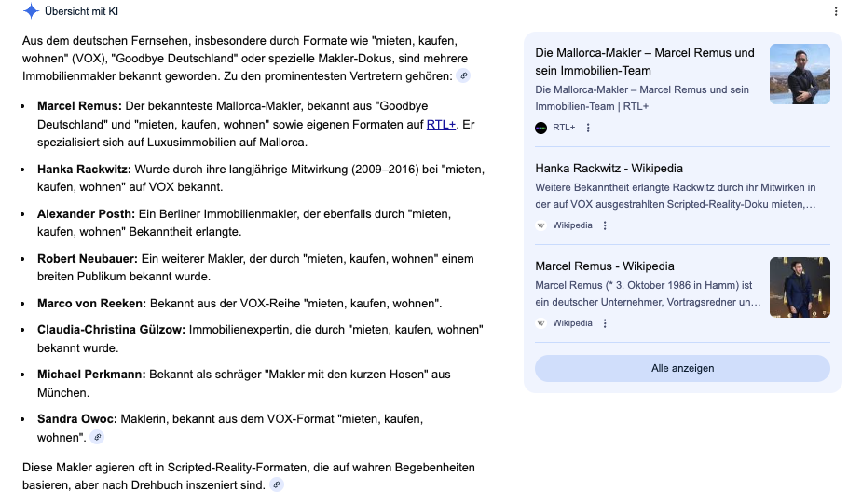Open Marcel Remus - Wikipedia result

pos(605,266)
